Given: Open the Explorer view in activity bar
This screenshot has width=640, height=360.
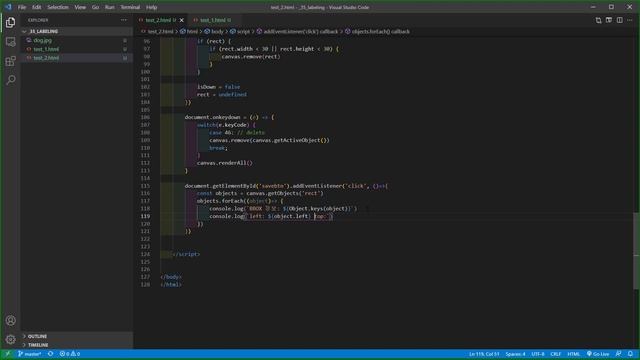Looking at the screenshot, I should 11,22.
